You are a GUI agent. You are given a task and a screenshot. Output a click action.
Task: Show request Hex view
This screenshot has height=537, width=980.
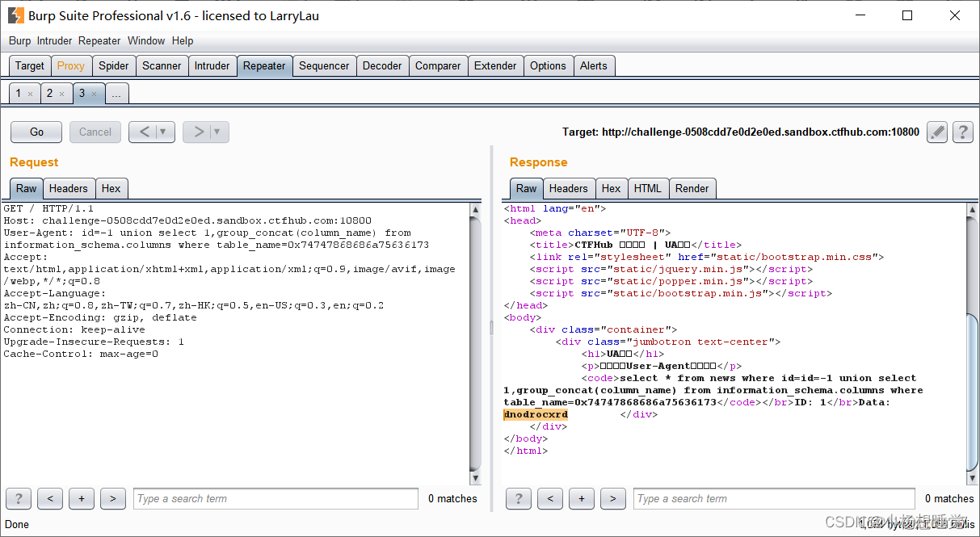111,188
